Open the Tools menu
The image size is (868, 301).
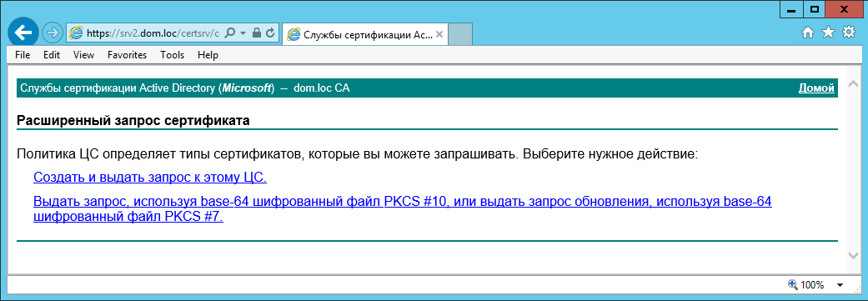(172, 55)
